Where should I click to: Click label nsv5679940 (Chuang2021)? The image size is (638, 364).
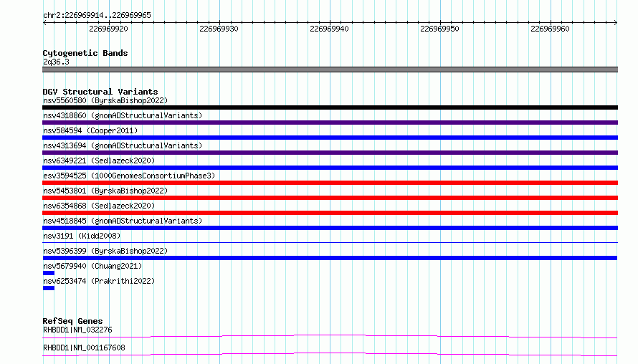(92, 266)
